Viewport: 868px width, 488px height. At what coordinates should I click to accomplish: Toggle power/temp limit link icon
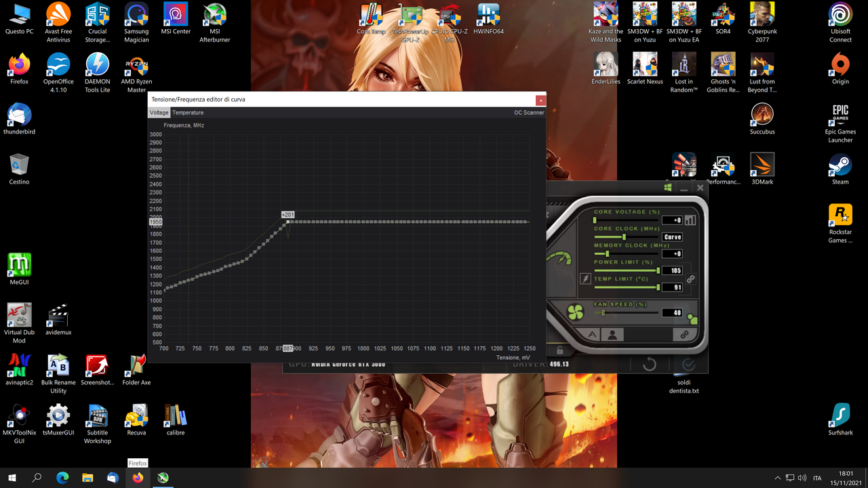pyautogui.click(x=690, y=279)
